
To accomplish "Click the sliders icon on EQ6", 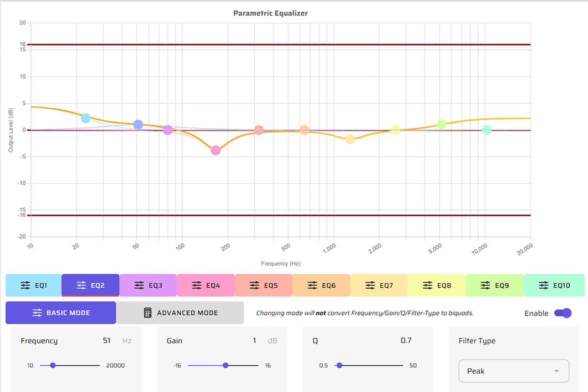I will (313, 285).
